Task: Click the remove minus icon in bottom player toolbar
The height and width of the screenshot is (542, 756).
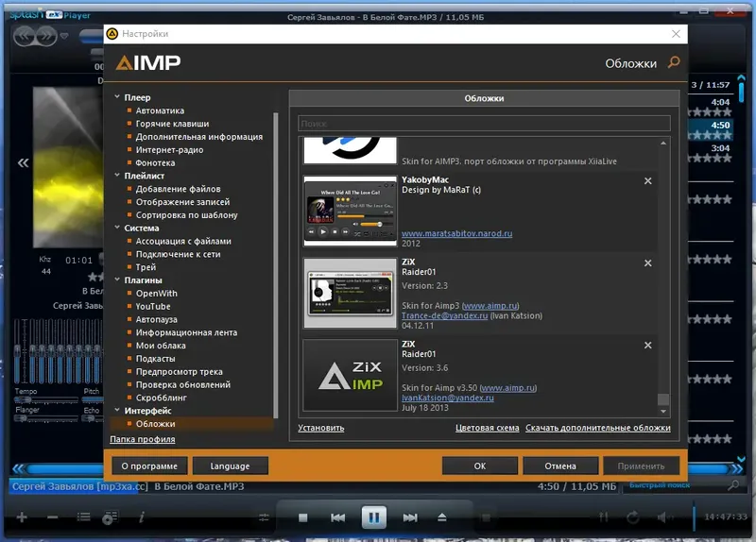Action: (53, 517)
